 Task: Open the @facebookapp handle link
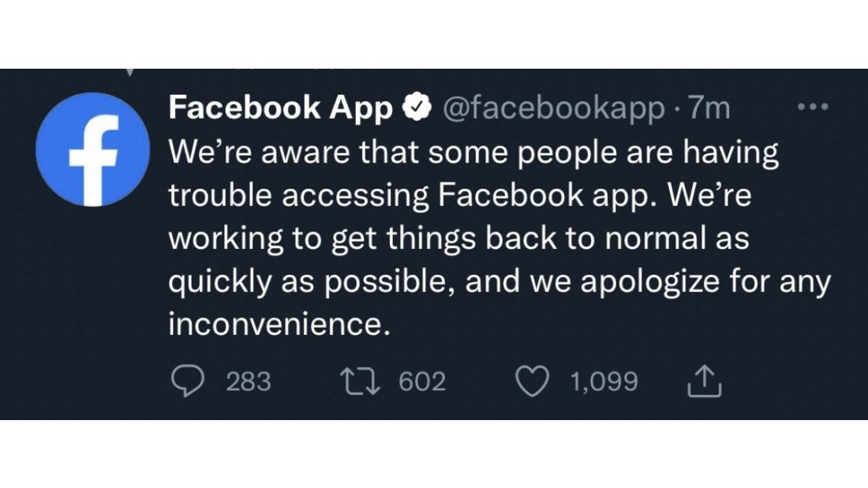click(x=554, y=110)
